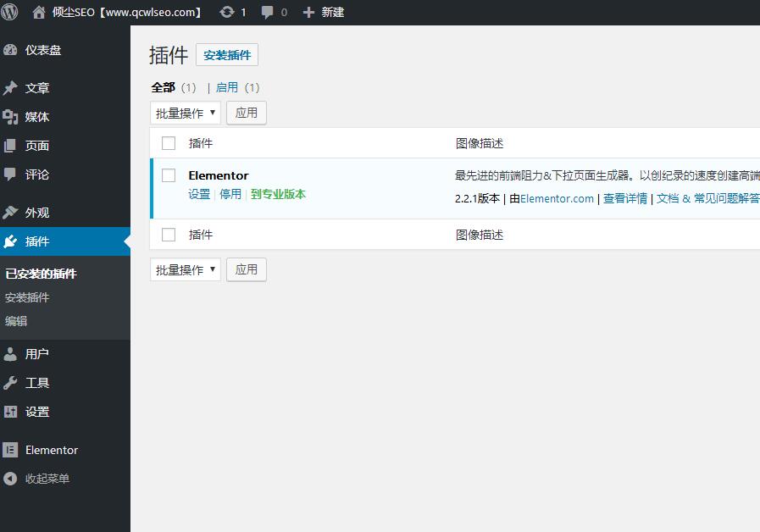Click the bottom 应用 button

pyautogui.click(x=247, y=269)
